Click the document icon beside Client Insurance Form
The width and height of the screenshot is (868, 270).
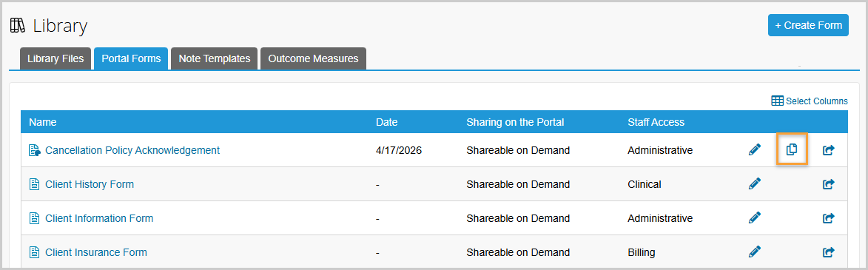[34, 253]
